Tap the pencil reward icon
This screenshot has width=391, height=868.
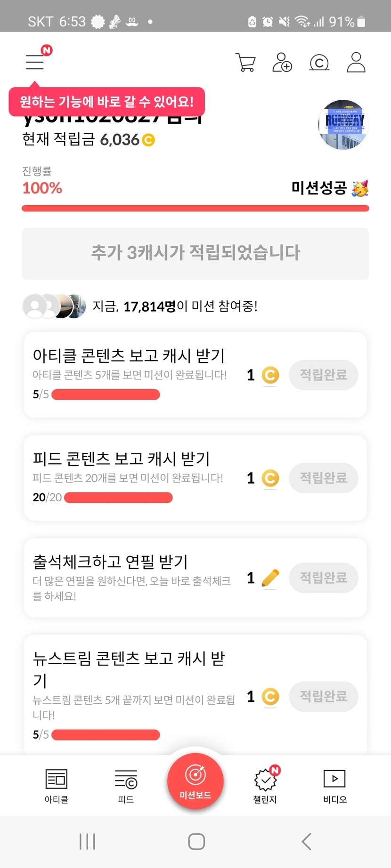tap(270, 578)
